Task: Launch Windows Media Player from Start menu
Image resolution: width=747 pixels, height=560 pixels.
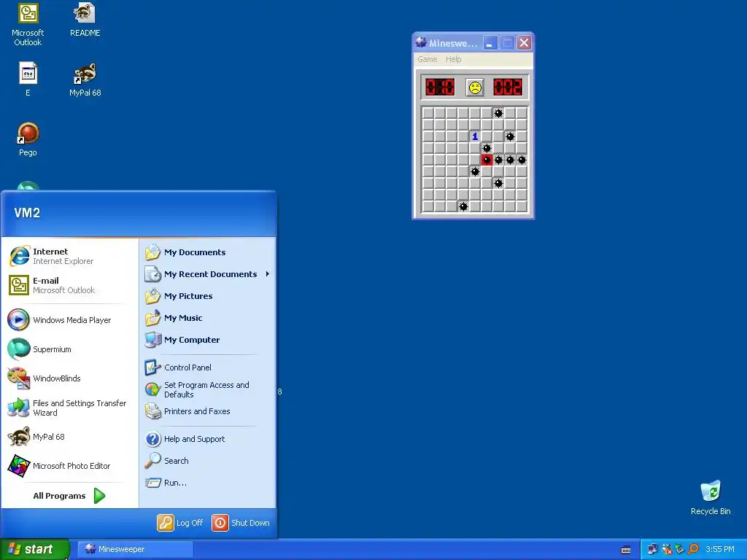Action: tap(69, 320)
